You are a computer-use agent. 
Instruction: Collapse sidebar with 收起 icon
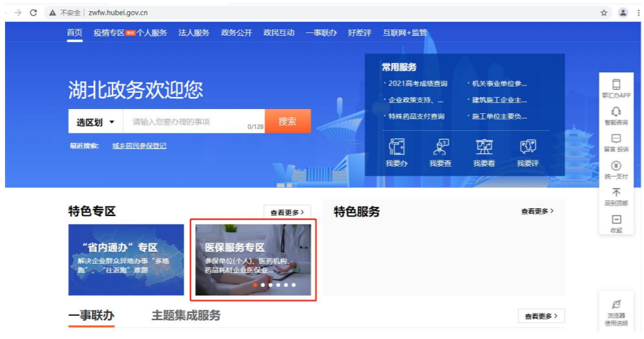click(616, 219)
